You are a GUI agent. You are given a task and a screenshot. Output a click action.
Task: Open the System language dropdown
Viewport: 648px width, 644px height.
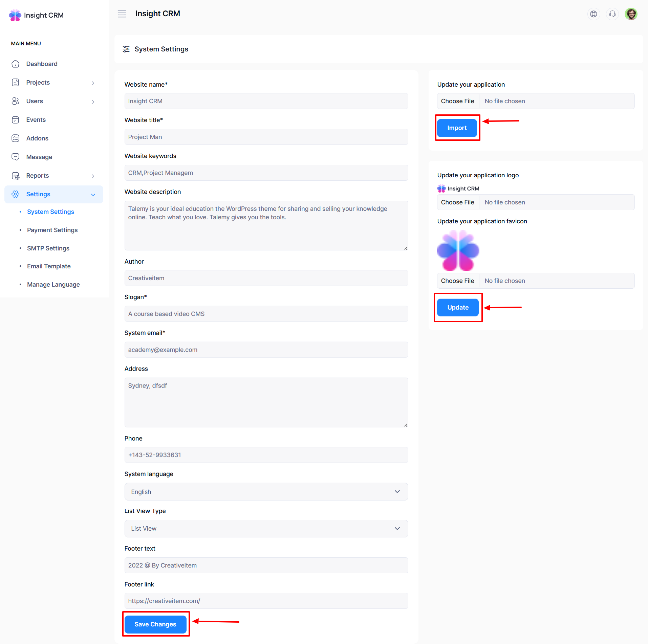[x=266, y=492]
